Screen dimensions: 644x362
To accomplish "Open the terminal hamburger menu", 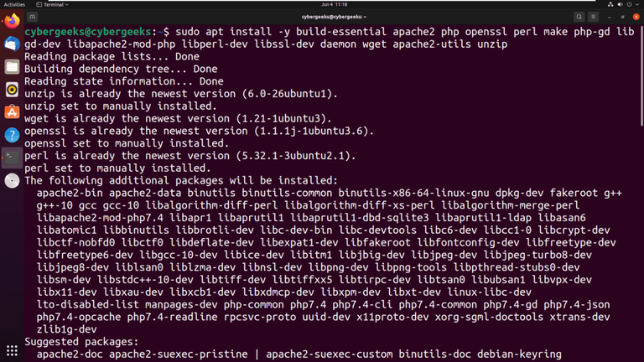I will coord(593,17).
